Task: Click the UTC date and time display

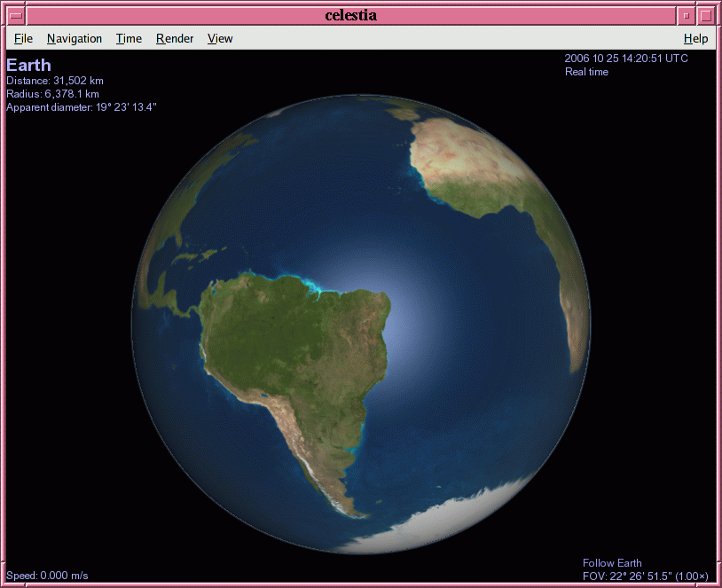Action: [625, 59]
